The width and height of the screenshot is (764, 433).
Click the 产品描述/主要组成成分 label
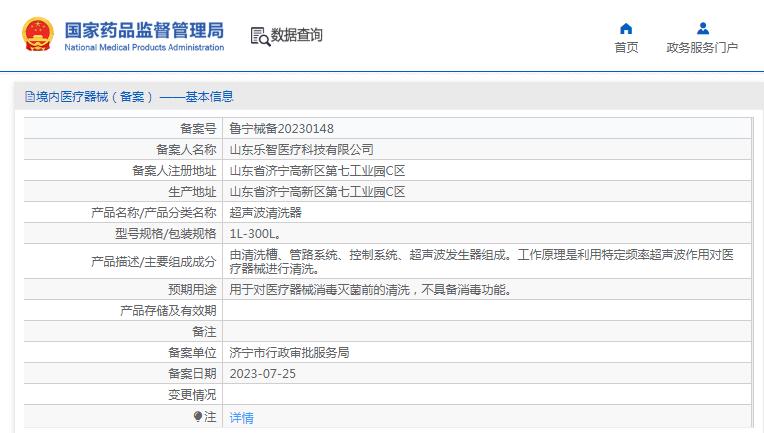tap(153, 262)
